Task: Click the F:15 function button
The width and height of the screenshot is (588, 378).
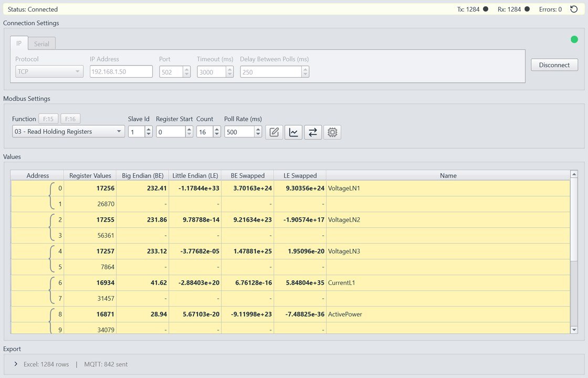Action: pyautogui.click(x=48, y=119)
